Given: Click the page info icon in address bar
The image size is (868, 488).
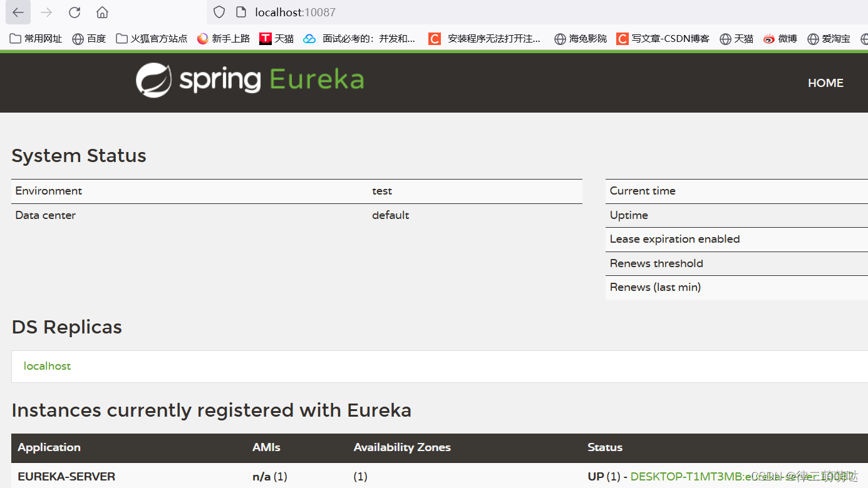Looking at the screenshot, I should (x=240, y=12).
